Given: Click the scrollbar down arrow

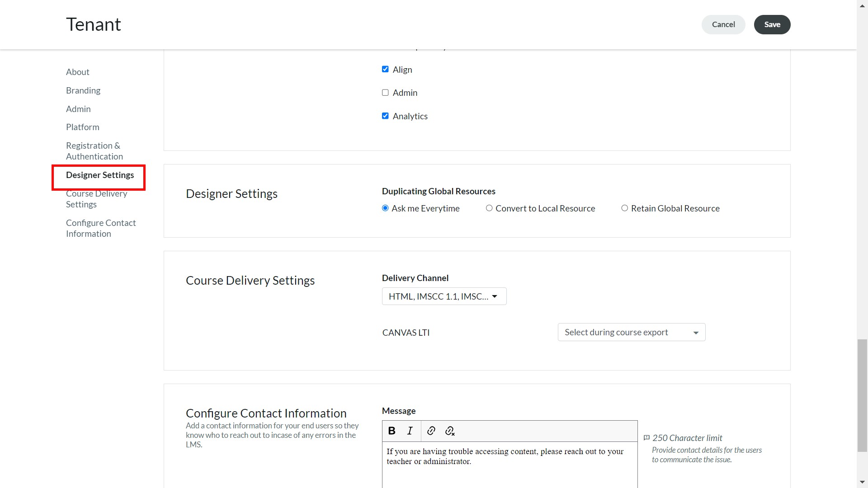Looking at the screenshot, I should point(862,483).
